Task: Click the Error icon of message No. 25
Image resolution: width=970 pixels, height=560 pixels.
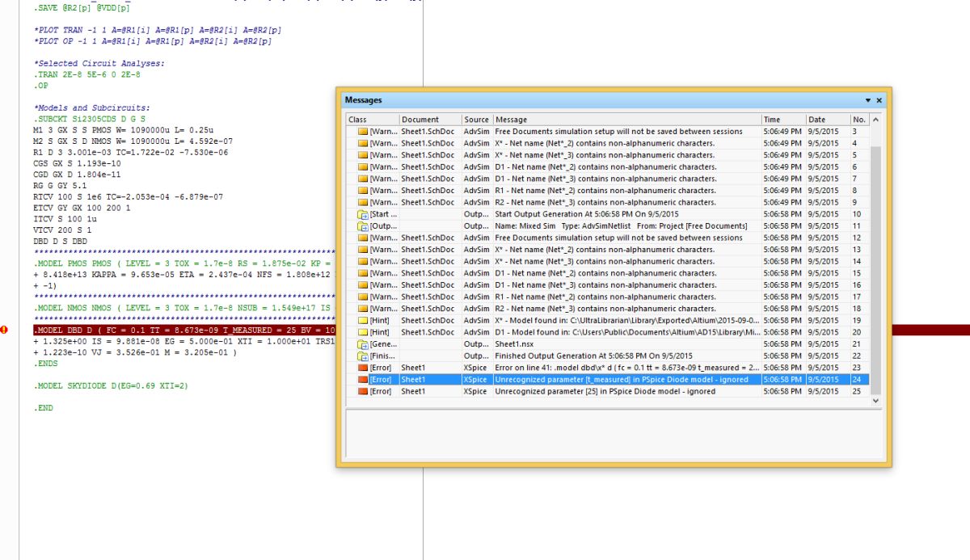Action: [x=363, y=391]
